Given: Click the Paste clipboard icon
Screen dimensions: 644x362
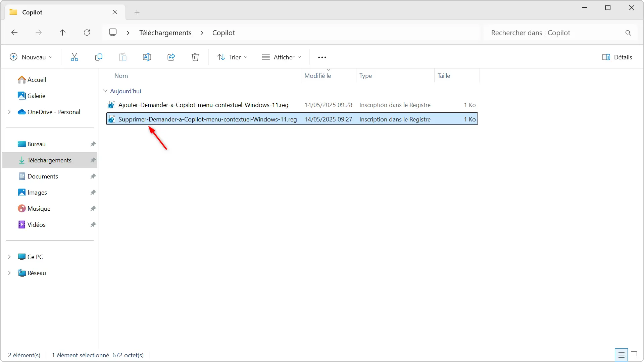Looking at the screenshot, I should 123,57.
